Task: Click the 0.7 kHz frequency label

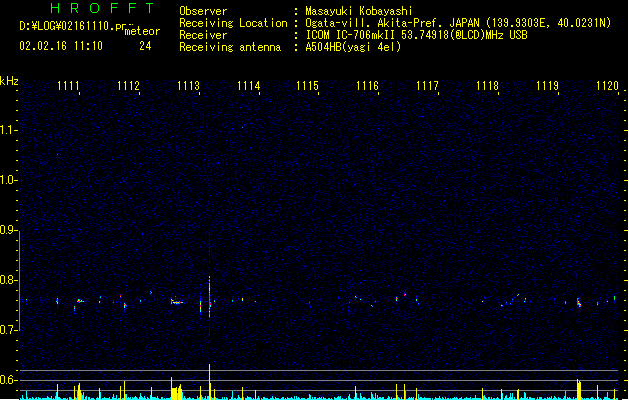Action: [8, 330]
